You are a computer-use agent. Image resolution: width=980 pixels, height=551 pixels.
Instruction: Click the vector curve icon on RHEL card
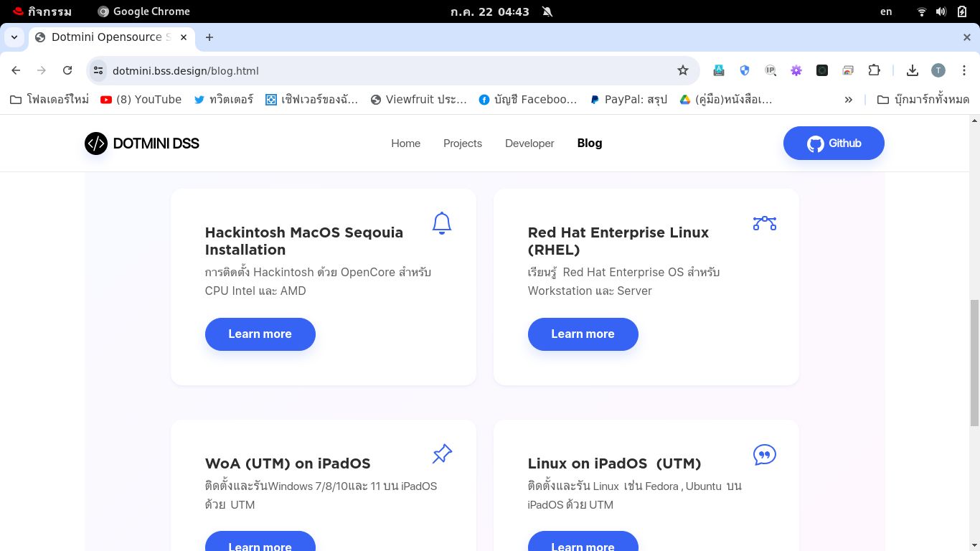point(764,223)
